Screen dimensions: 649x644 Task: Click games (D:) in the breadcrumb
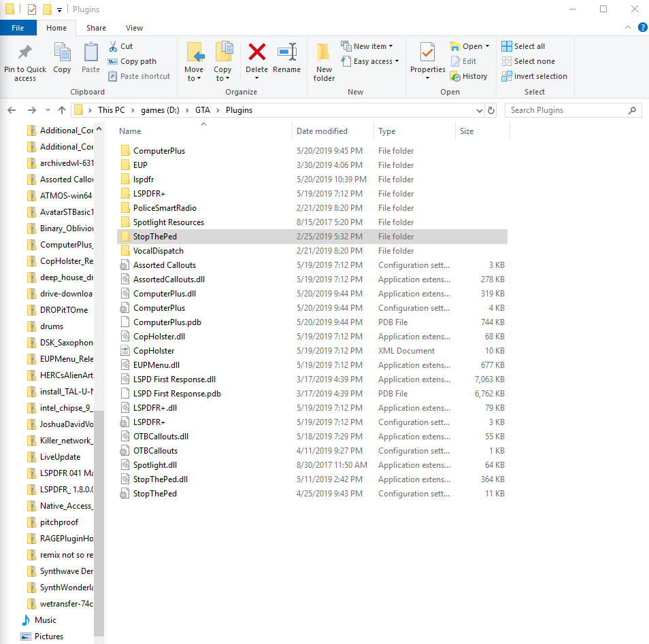point(160,110)
